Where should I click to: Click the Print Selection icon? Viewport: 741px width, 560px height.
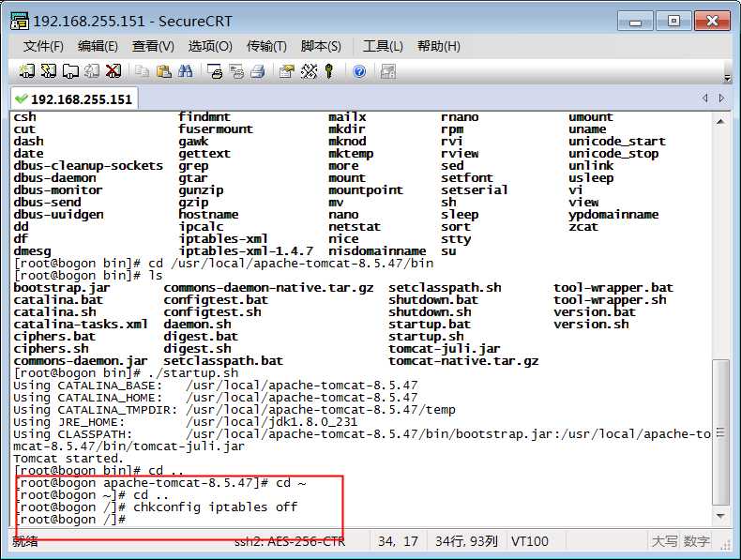(236, 71)
